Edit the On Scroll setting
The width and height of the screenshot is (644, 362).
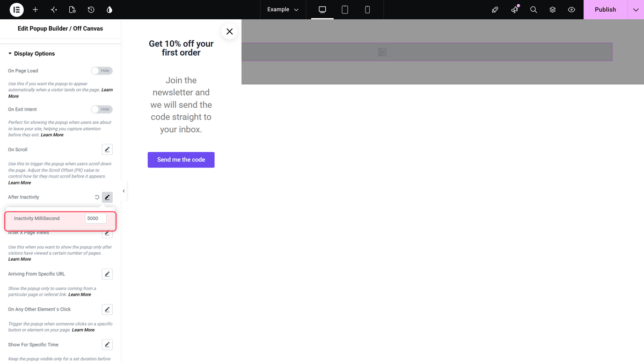click(x=107, y=150)
